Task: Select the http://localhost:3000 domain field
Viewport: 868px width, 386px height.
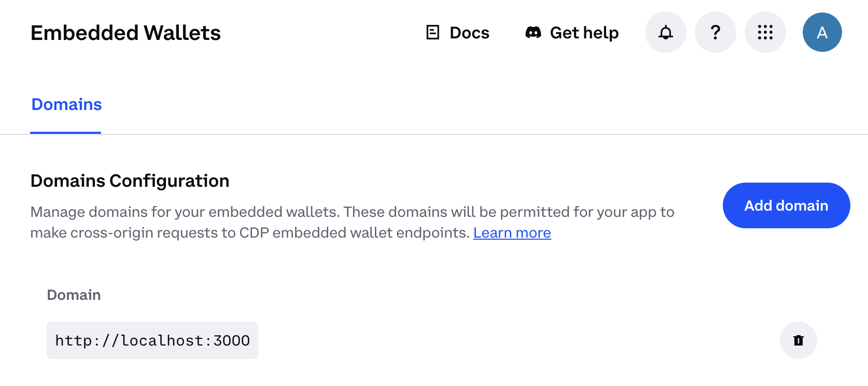Action: pos(152,340)
